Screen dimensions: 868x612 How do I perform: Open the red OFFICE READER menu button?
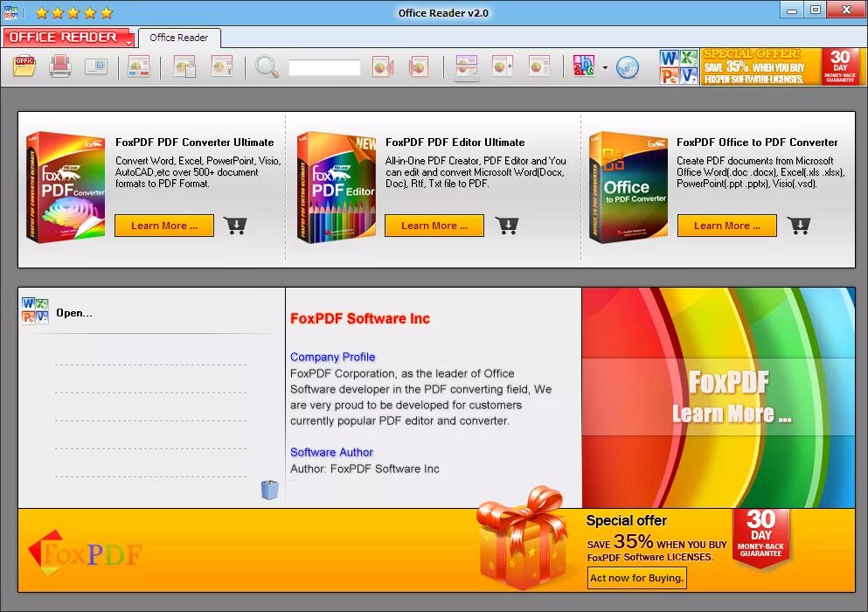click(x=69, y=38)
